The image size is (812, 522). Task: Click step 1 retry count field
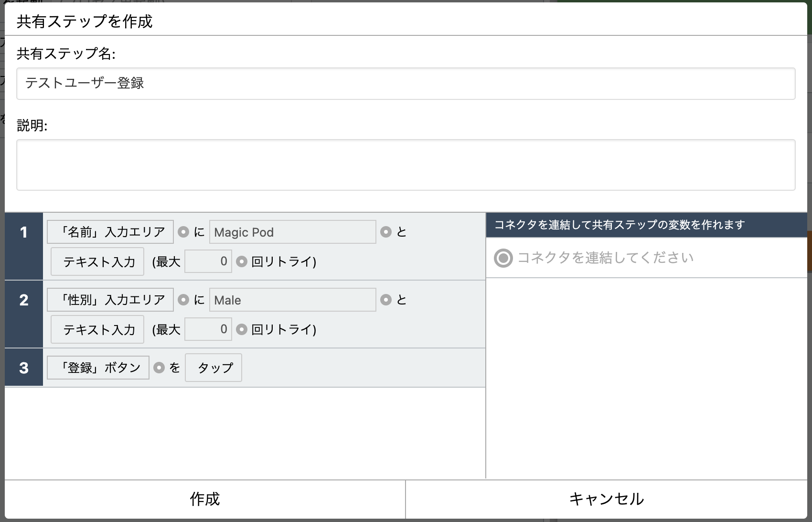[x=208, y=261]
